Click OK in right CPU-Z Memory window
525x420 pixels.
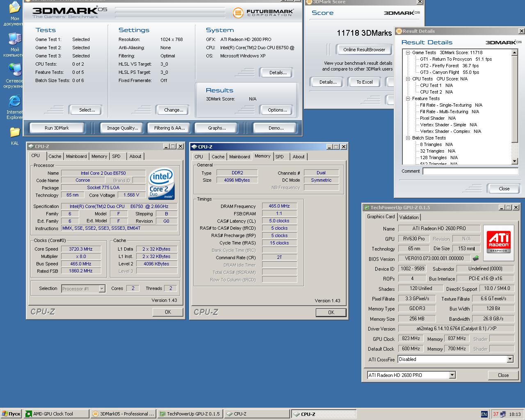click(x=331, y=313)
